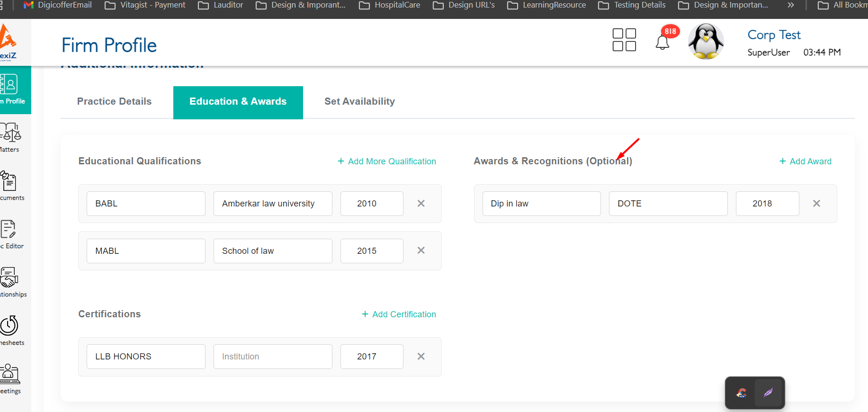Open Matters from the sidebar

click(x=10, y=137)
